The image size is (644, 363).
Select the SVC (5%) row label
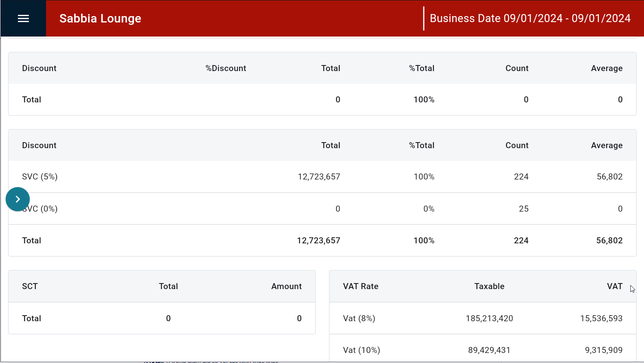pos(40,177)
